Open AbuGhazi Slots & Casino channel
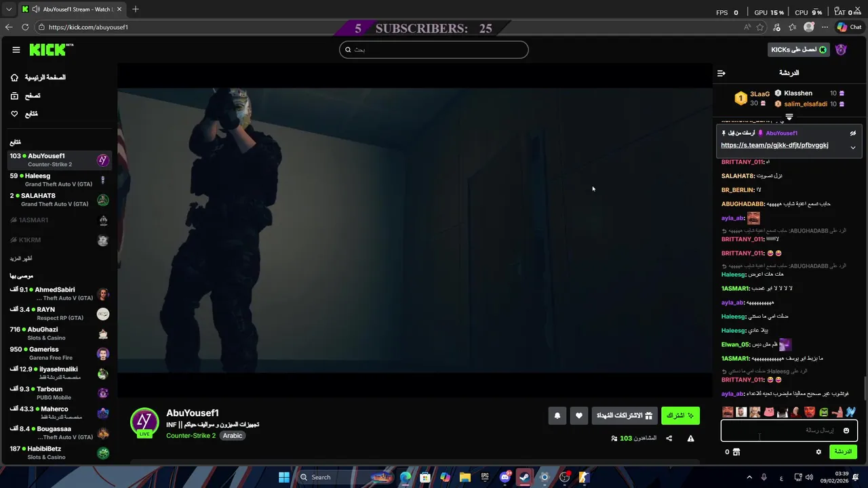868x488 pixels. [x=59, y=333]
